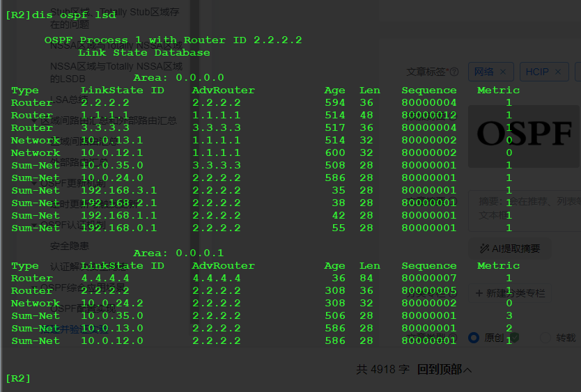This screenshot has height=392, width=581.
Task: Open the NSSA区域与Totally NSSA区域的LSDB outline entry
Action: tap(116, 72)
